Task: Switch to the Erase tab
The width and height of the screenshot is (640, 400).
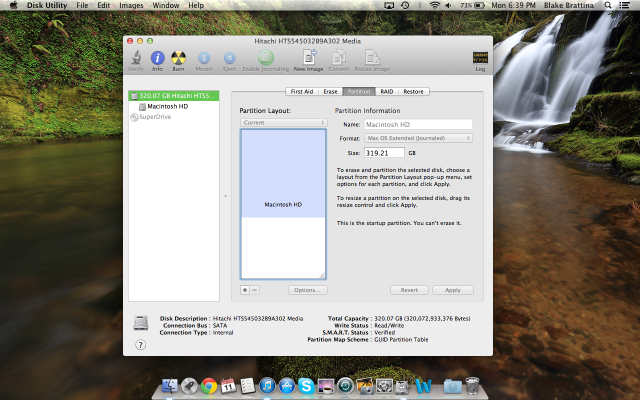Action: pyautogui.click(x=330, y=91)
